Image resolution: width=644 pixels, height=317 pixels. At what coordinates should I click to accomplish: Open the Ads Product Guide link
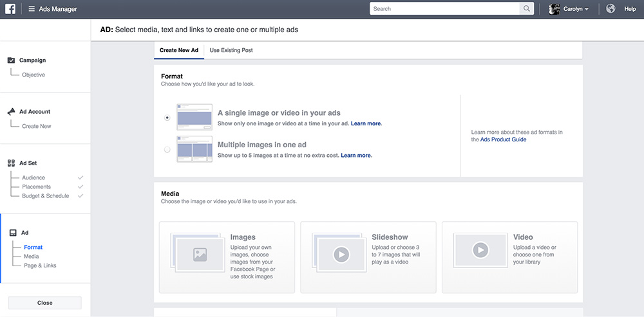[503, 140]
